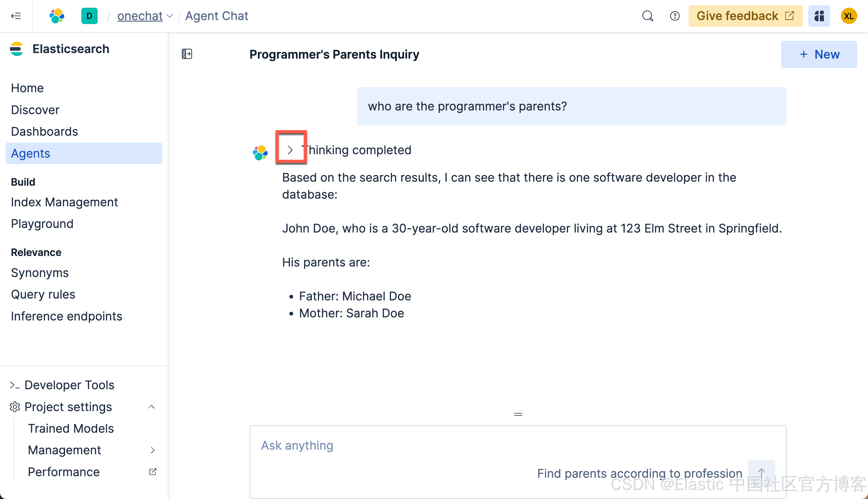Collapse the side navigation menu icon
This screenshot has width=868, height=499.
16,16
